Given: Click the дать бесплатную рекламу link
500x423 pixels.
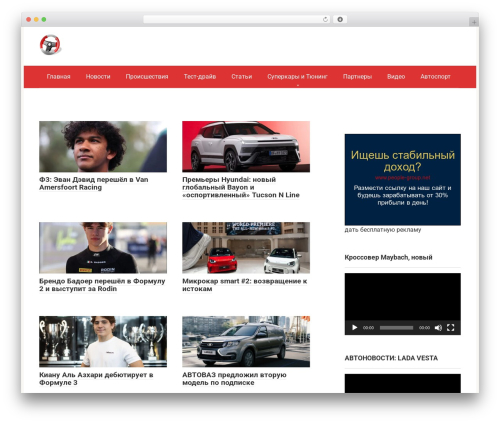Looking at the screenshot, I should pyautogui.click(x=383, y=230).
